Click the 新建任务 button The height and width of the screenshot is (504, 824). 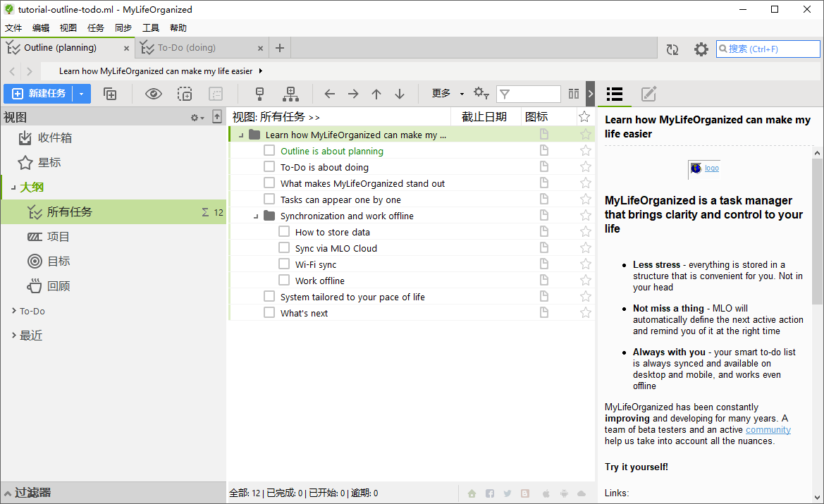click(x=38, y=94)
